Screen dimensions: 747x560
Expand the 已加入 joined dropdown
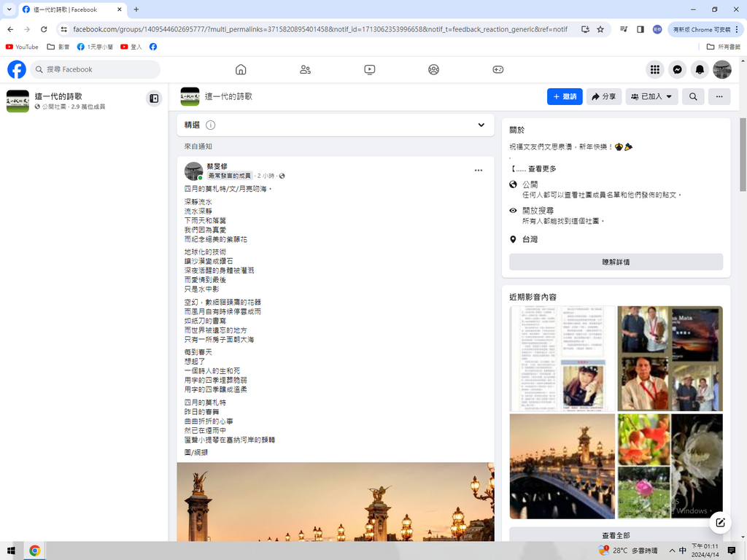point(652,96)
